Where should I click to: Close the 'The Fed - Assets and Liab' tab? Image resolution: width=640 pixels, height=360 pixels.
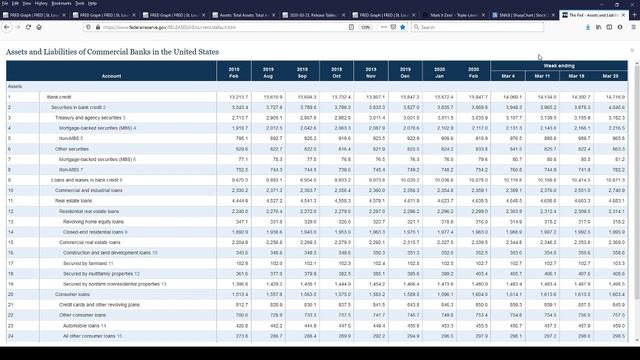623,15
